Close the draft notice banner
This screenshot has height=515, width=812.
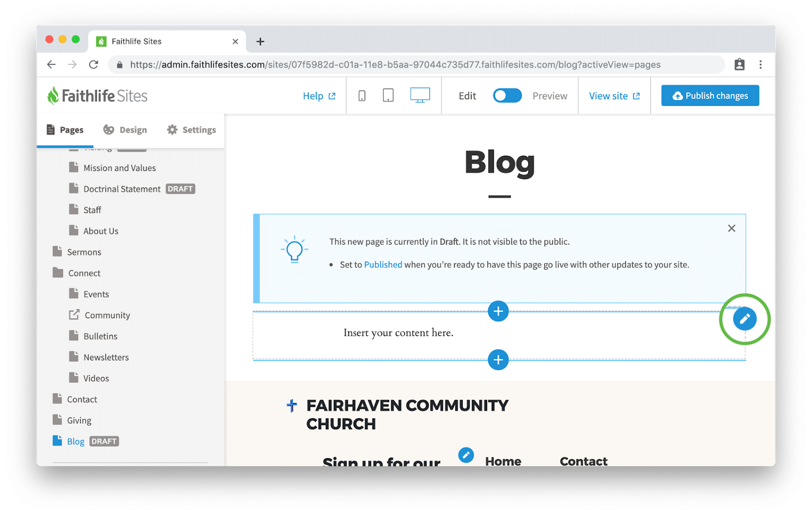tap(731, 228)
